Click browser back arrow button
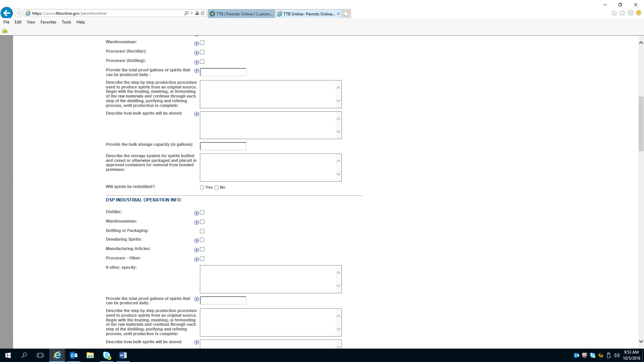This screenshot has height=362, width=644. (x=7, y=13)
